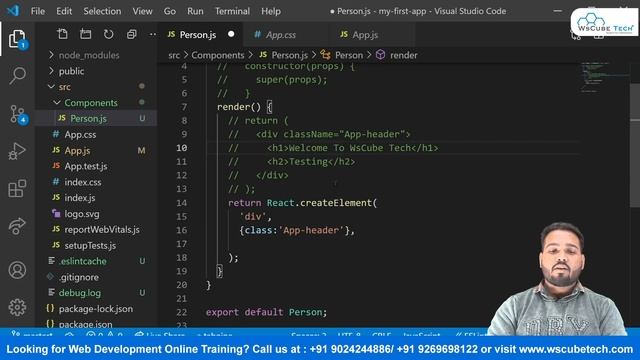Open the Edit menu
This screenshot has height=360, width=640.
point(64,11)
